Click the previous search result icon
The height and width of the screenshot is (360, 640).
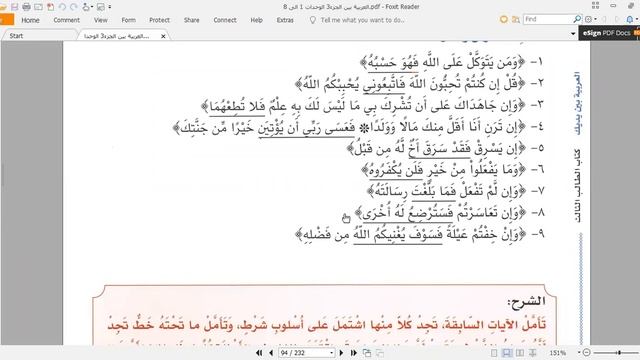(x=604, y=19)
